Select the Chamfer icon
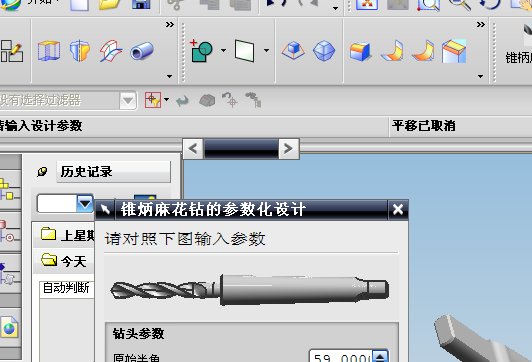Viewport: 532px width, 362px height. point(454,51)
